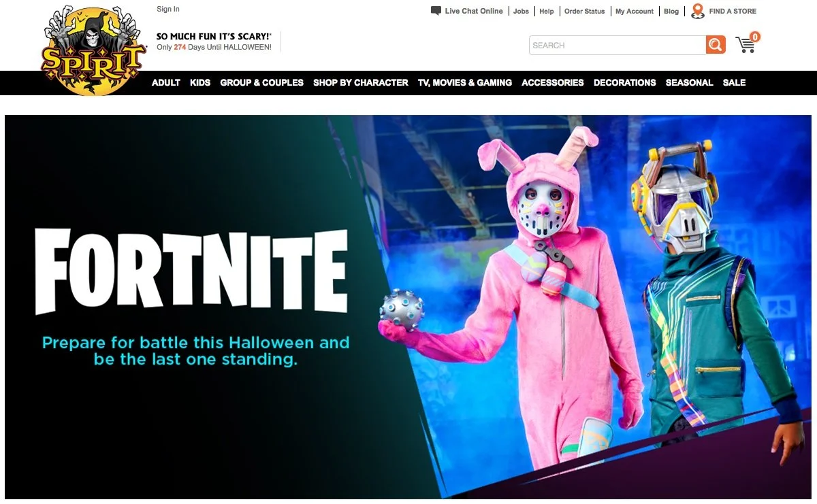Click the 'SO MUCH FUN IT'S SCARY!' tagline
The height and width of the screenshot is (504, 817).
[214, 37]
